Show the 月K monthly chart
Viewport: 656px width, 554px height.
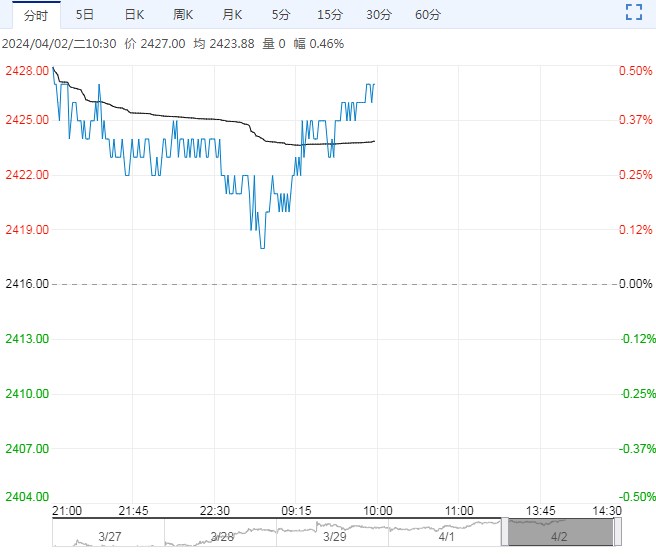pyautogui.click(x=232, y=14)
